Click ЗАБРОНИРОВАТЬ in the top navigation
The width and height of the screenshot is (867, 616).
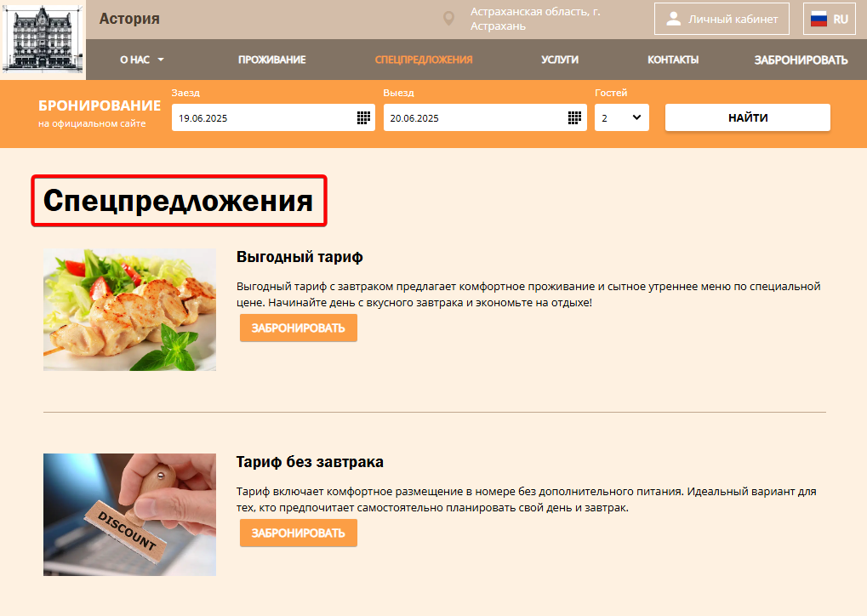801,60
